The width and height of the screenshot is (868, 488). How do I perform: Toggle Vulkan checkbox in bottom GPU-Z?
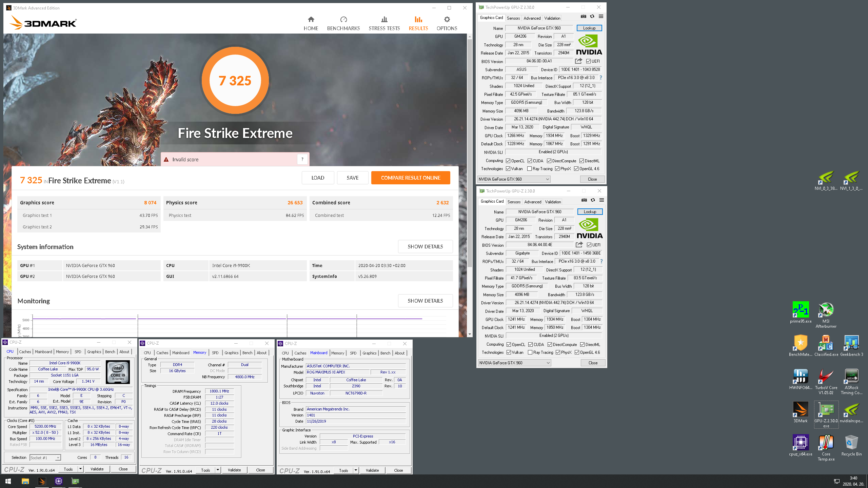[509, 352]
